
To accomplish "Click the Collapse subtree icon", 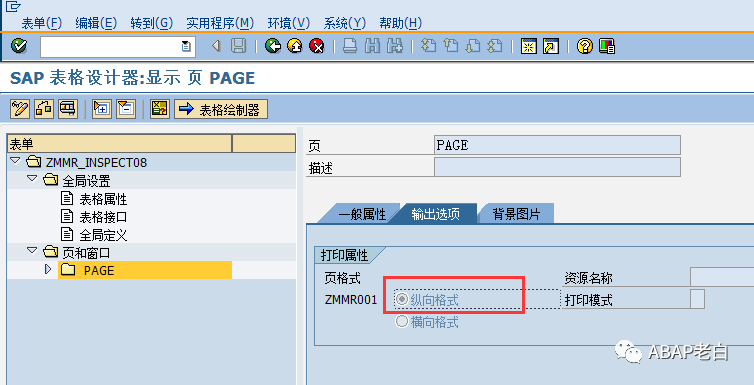I will (126, 109).
